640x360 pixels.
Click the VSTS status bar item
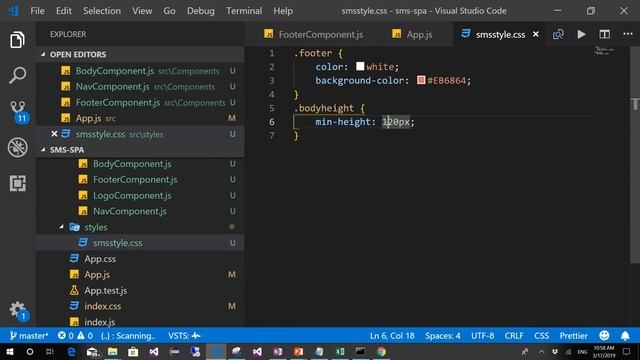click(x=184, y=336)
